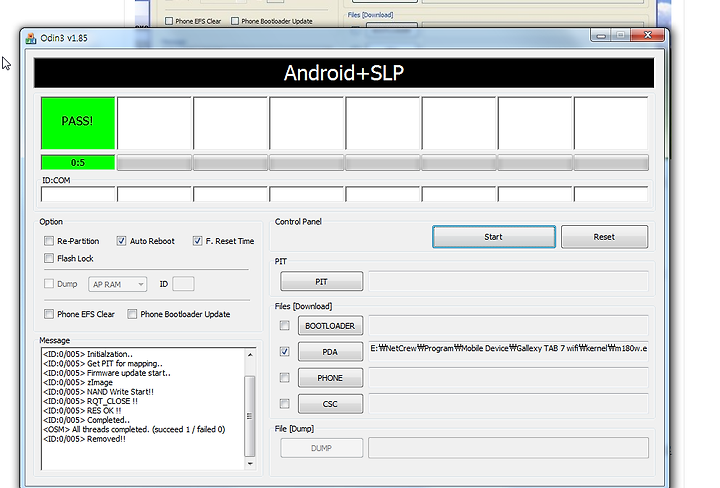Click the CSC file button

coord(330,404)
